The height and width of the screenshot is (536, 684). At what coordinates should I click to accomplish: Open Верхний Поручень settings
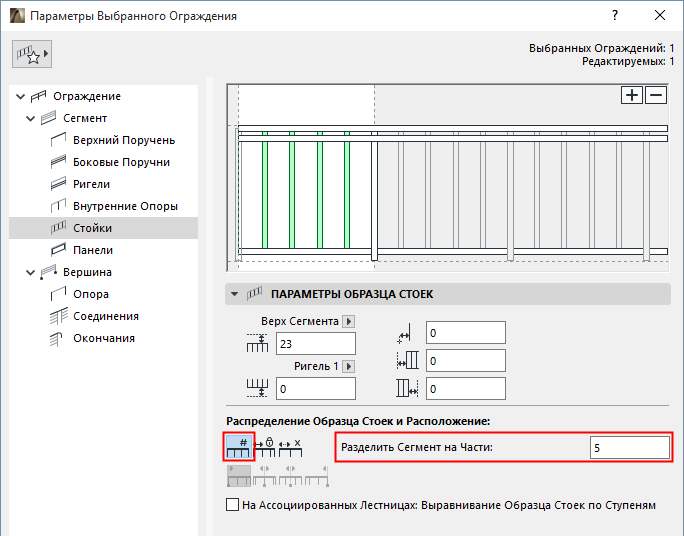point(124,140)
